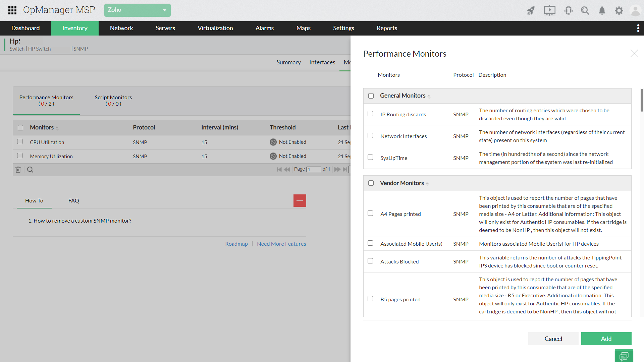Tick the Attacks Blocked checkbox
The image size is (644, 362).
370,261
